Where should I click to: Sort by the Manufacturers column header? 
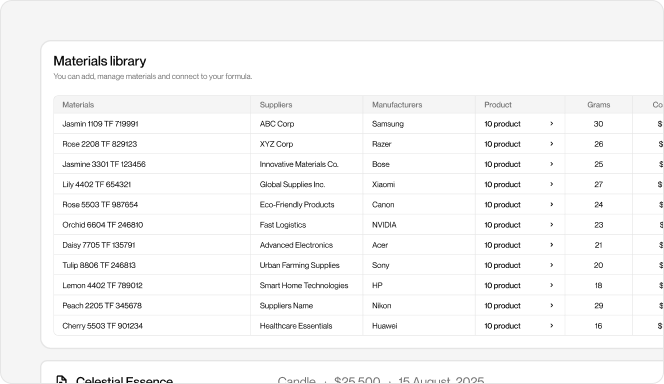coord(397,105)
